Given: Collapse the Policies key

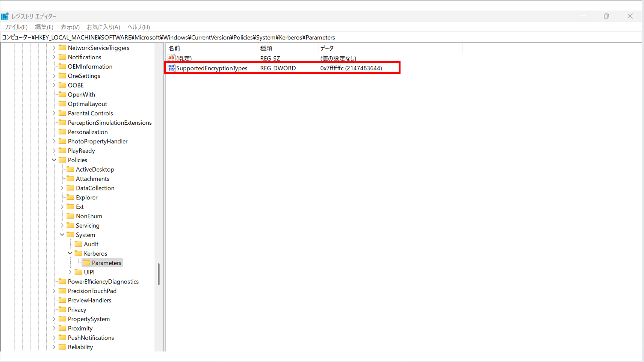Looking at the screenshot, I should (x=54, y=160).
